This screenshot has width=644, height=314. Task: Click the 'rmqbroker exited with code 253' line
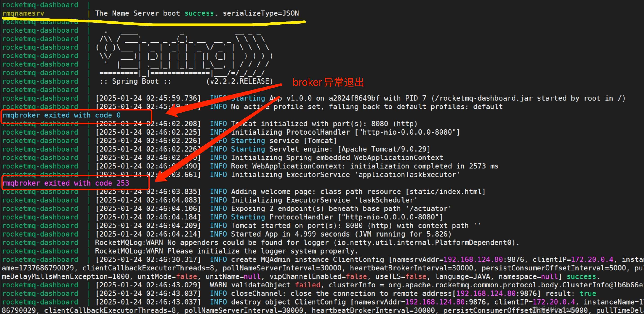(65, 183)
